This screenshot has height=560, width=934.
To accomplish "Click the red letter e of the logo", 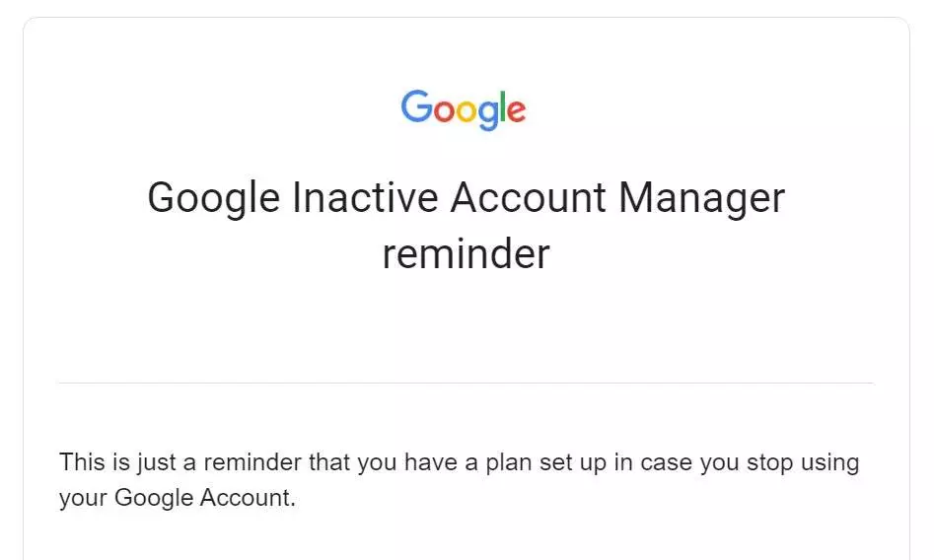I will pos(516,112).
